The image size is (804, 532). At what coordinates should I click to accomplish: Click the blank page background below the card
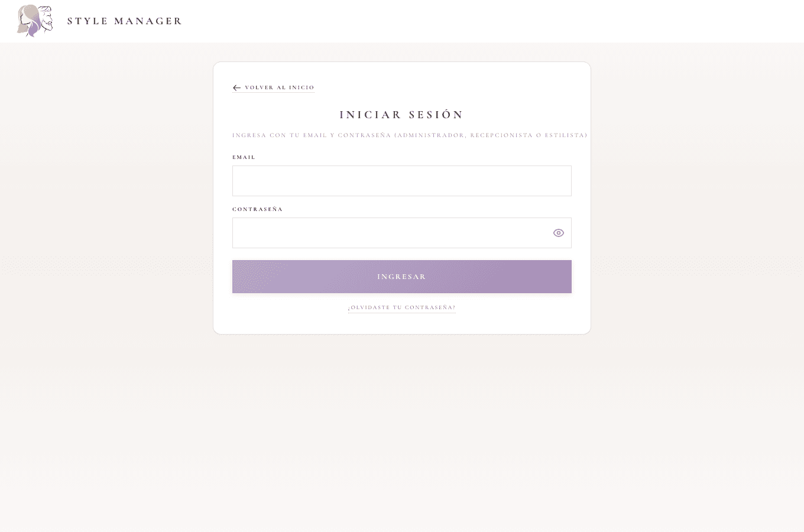402,437
